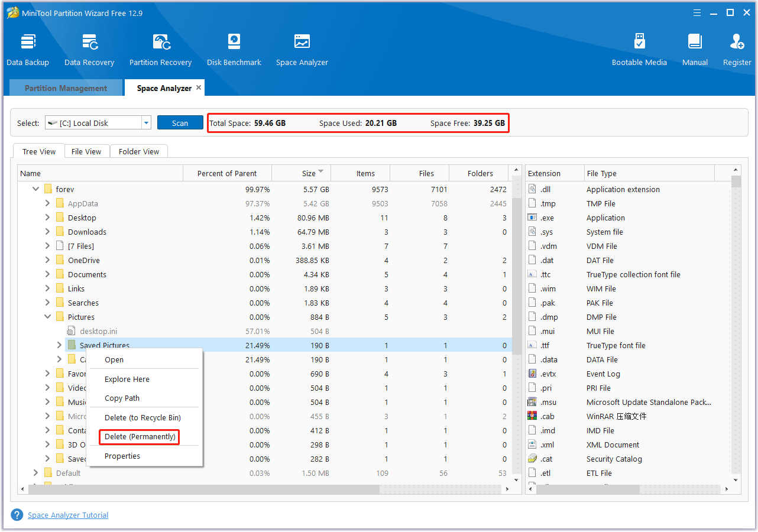Screen dimensions: 758x532
Task: Click the .cat security catalog icon
Action: coord(532,459)
